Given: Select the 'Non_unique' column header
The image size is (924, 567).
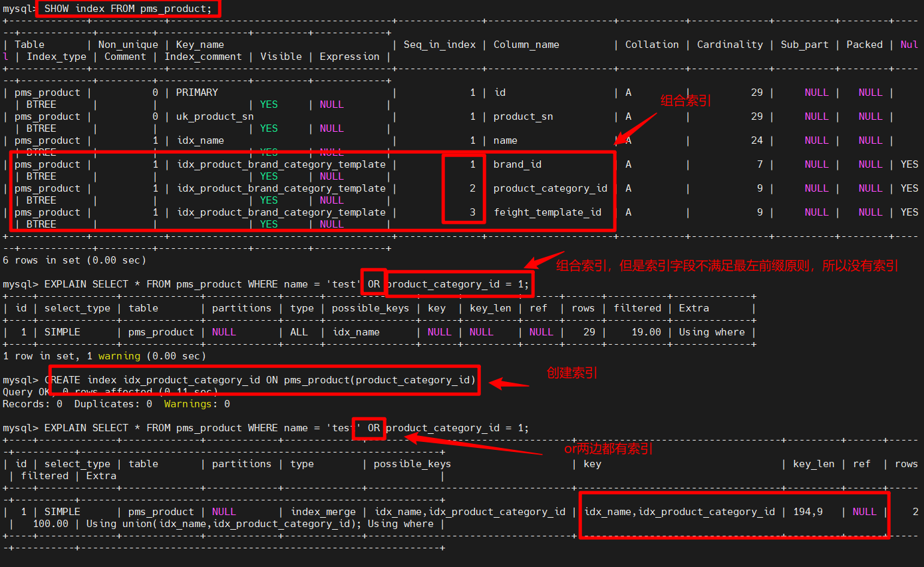Looking at the screenshot, I should (x=128, y=45).
